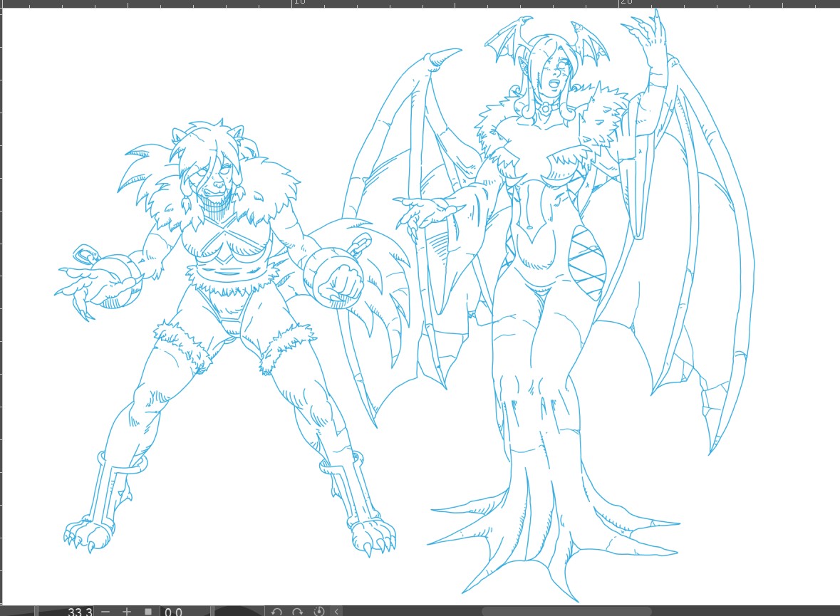Click the fit-to-screen square icon
Screen dimensions: 840x616
click(148, 612)
